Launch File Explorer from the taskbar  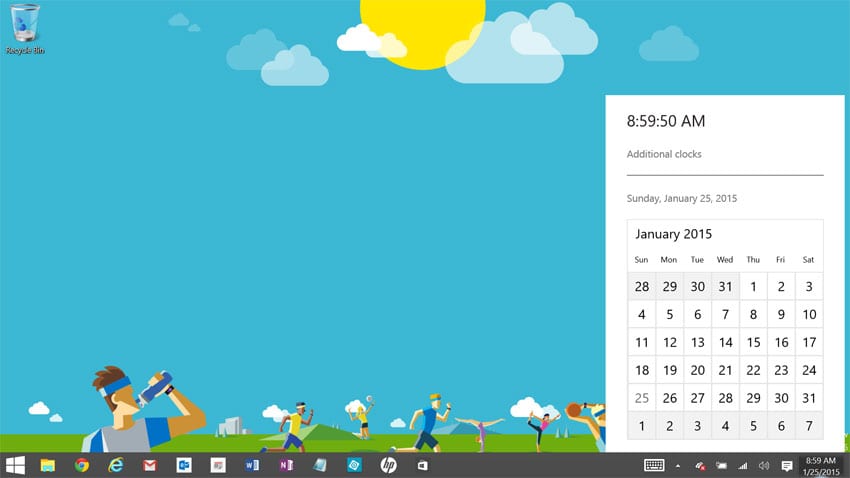(47, 465)
